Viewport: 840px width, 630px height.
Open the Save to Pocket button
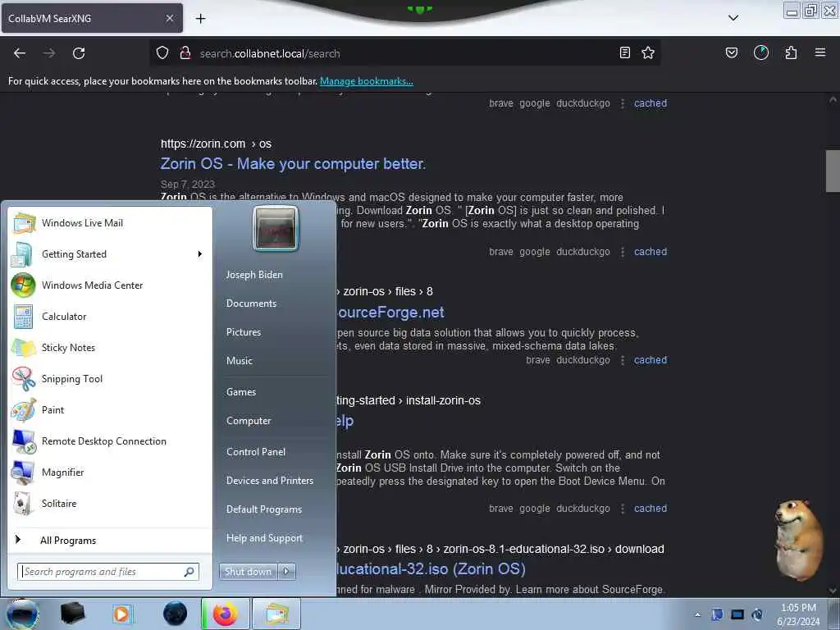coord(732,52)
